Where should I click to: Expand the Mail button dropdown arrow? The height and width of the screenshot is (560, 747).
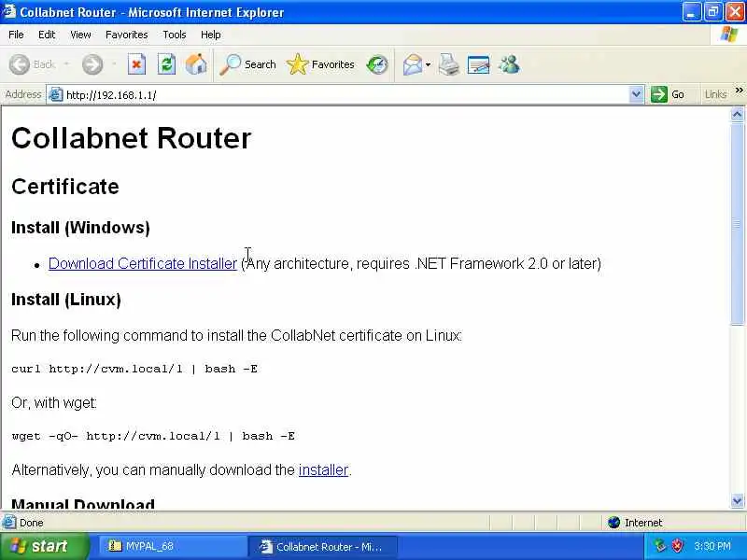point(428,64)
